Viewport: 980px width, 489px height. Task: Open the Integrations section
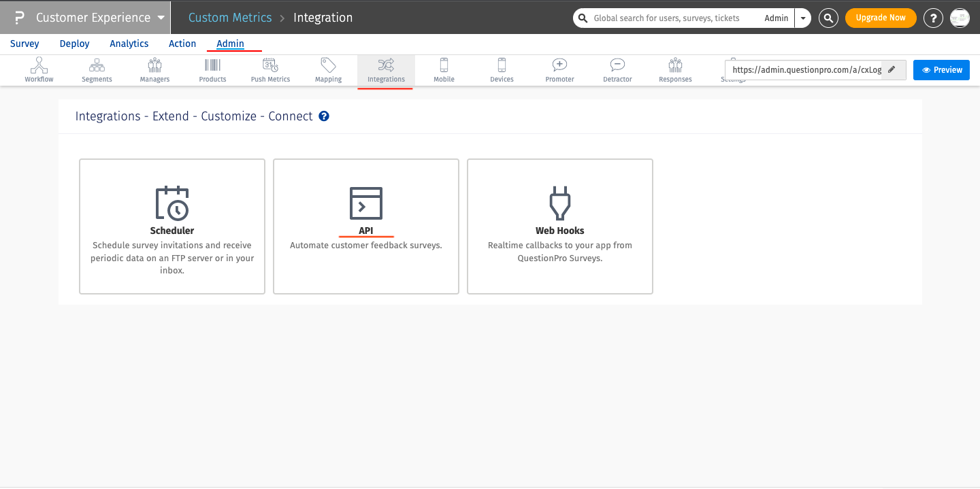tap(385, 70)
